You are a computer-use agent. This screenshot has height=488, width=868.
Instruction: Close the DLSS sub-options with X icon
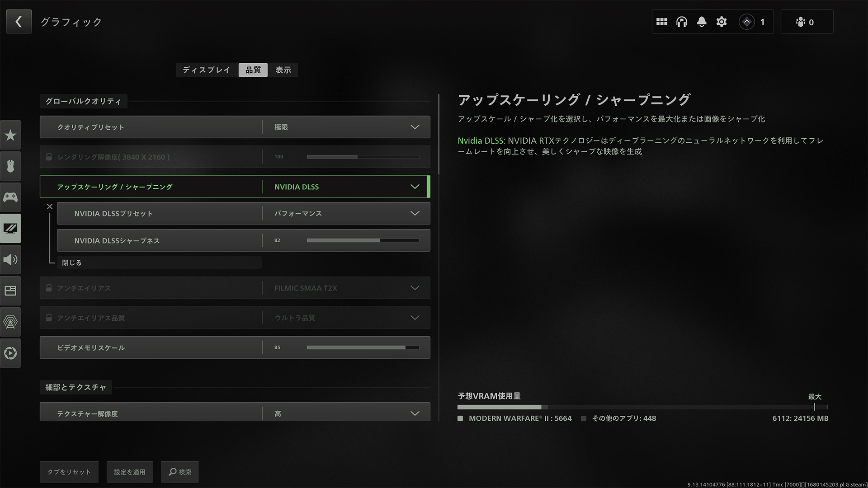click(x=50, y=206)
